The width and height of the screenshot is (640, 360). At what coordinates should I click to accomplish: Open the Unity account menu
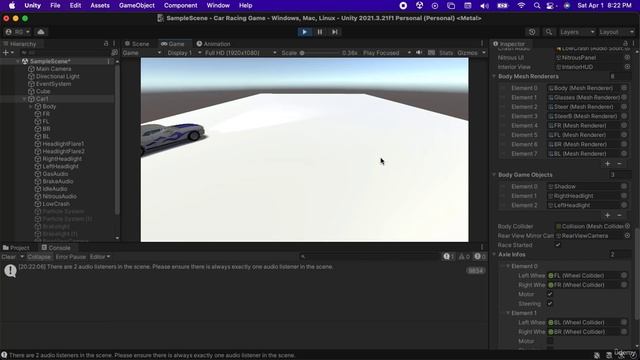(x=18, y=32)
